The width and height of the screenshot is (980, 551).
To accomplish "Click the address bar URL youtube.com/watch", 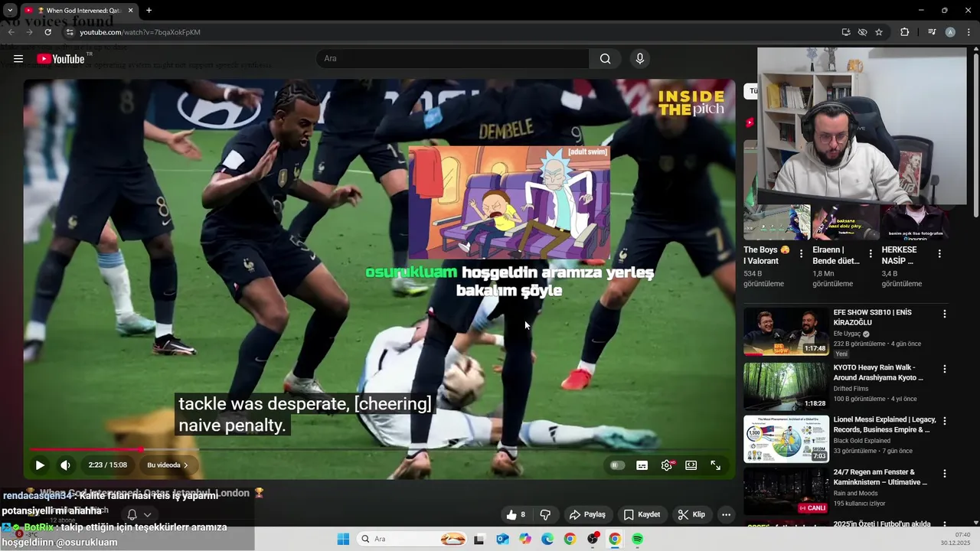I will coord(140,32).
